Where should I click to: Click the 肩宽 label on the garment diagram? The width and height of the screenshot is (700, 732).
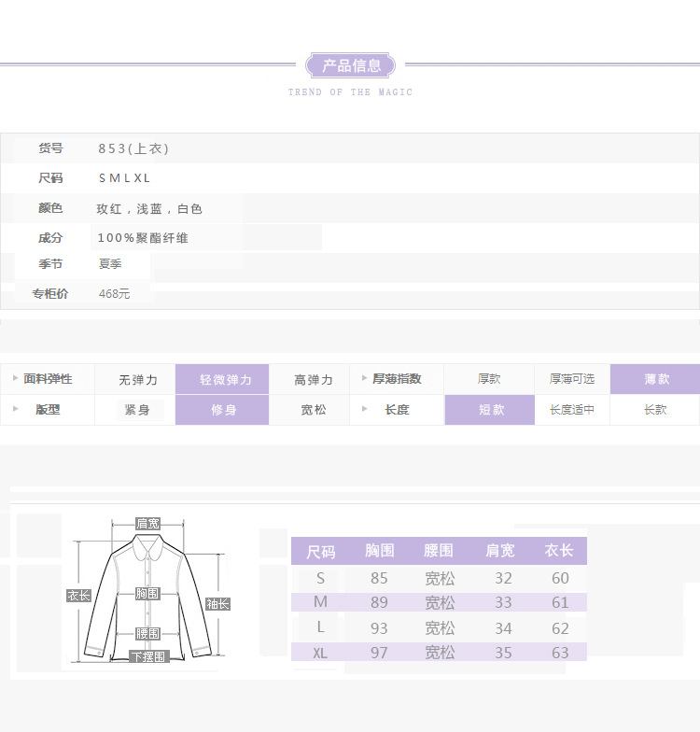pyautogui.click(x=147, y=524)
